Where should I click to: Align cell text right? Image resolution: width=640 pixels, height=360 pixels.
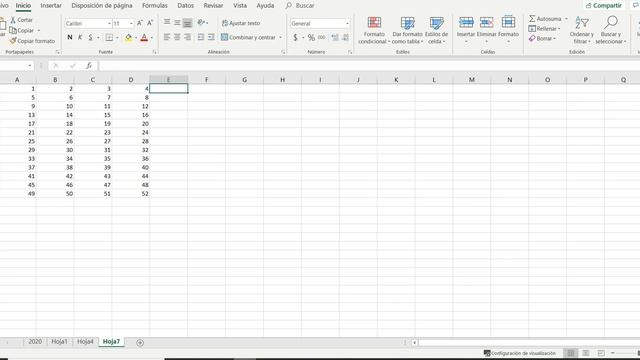pyautogui.click(x=187, y=37)
